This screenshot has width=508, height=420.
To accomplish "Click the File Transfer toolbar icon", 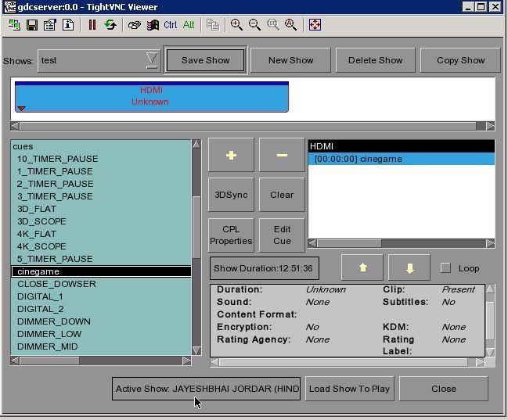I will tap(213, 25).
